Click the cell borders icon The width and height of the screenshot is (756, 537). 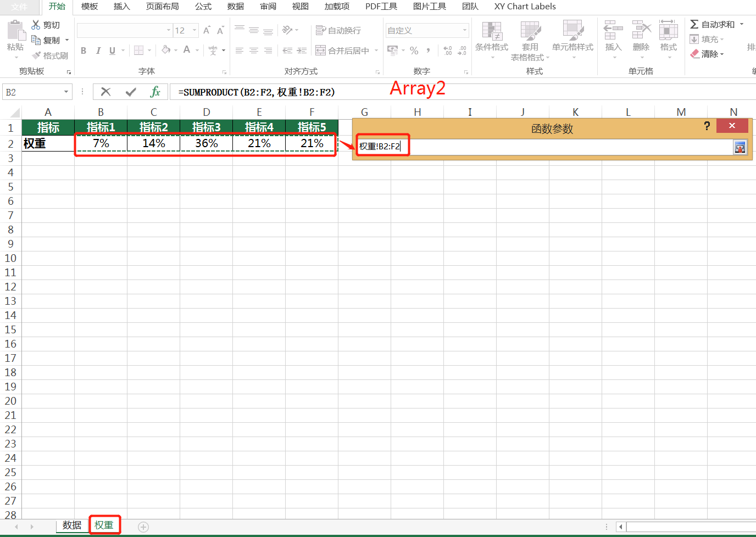138,51
